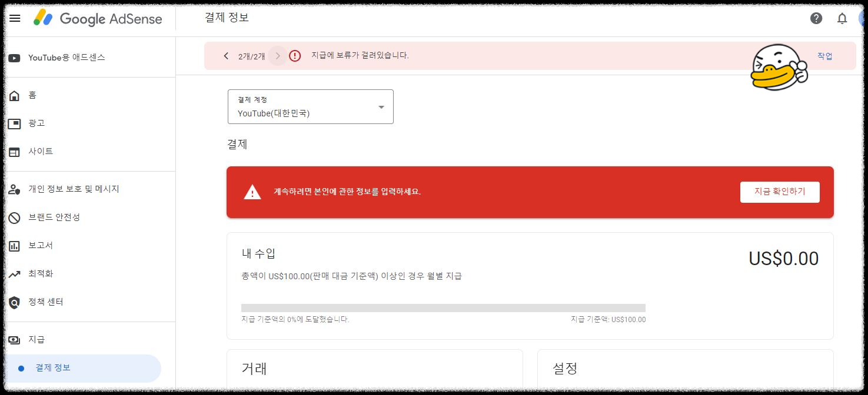Image resolution: width=868 pixels, height=395 pixels.
Task: Click the blocked circle icon for 브랜드 안전성
Action: tap(15, 217)
